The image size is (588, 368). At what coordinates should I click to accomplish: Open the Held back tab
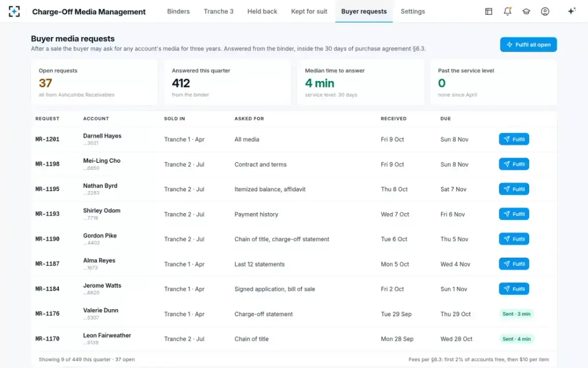[x=262, y=11]
